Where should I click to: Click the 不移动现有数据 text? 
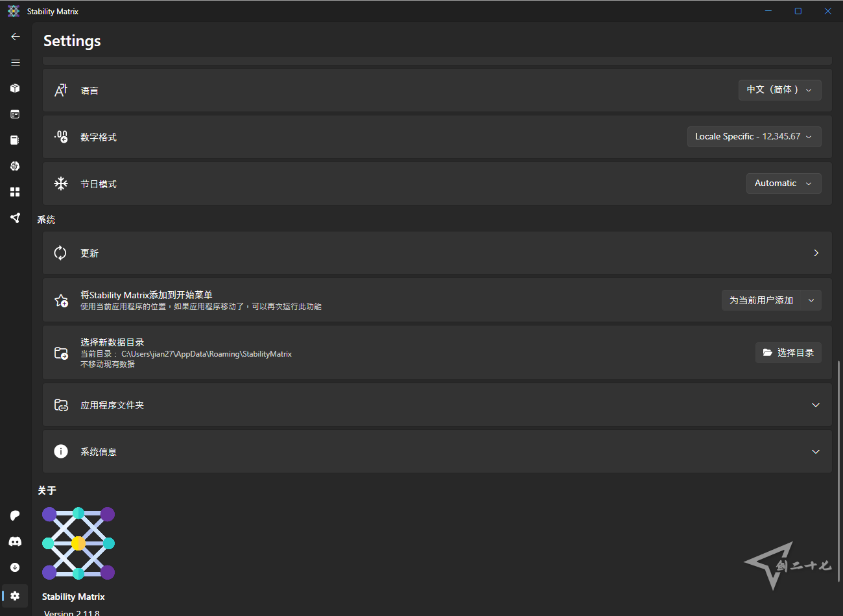(x=108, y=364)
